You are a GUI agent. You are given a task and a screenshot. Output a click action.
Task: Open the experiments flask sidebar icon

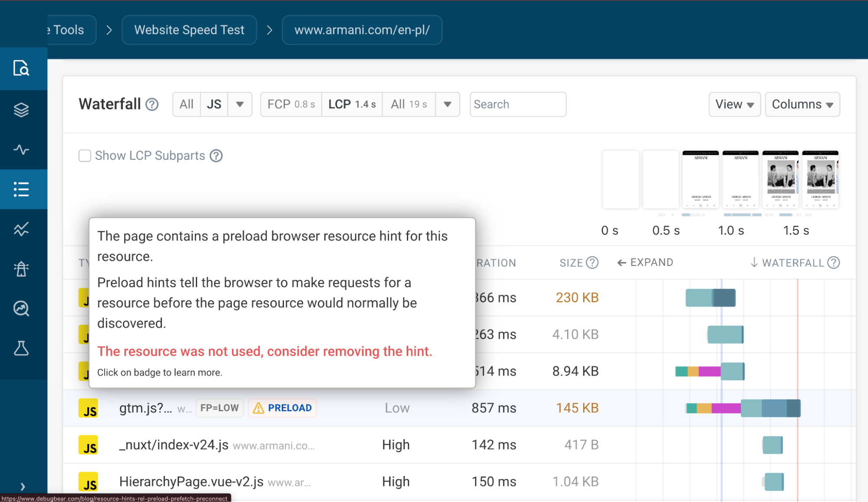(21, 348)
